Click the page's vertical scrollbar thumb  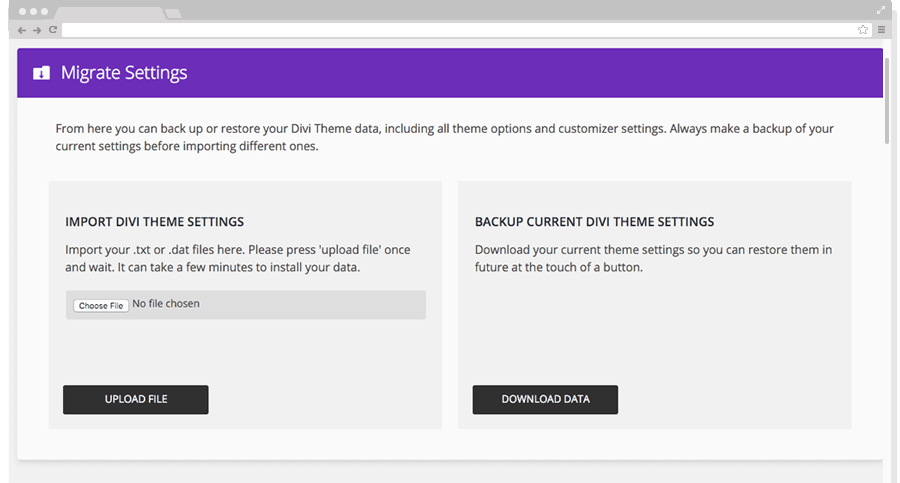[x=887, y=101]
